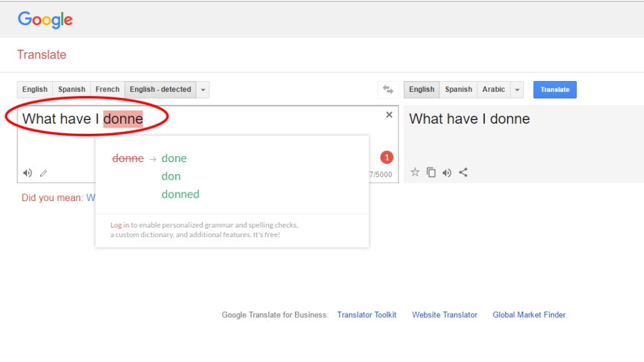644x362 pixels.
Task: Choose the suggestion 'don'
Action: click(171, 177)
